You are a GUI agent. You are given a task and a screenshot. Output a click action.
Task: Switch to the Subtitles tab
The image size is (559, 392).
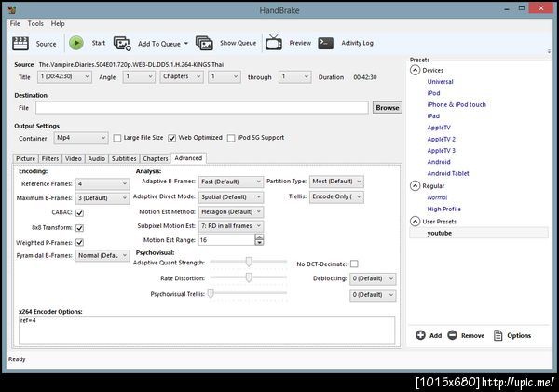124,158
